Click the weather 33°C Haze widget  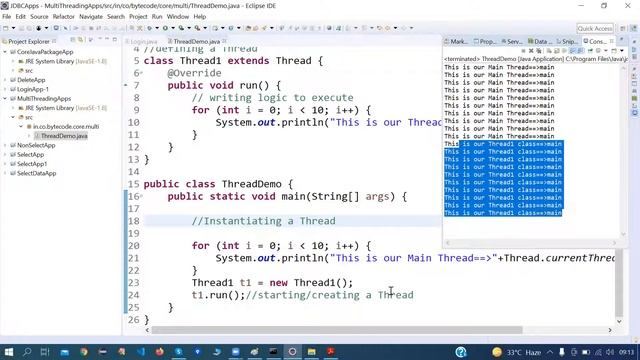click(x=517, y=352)
